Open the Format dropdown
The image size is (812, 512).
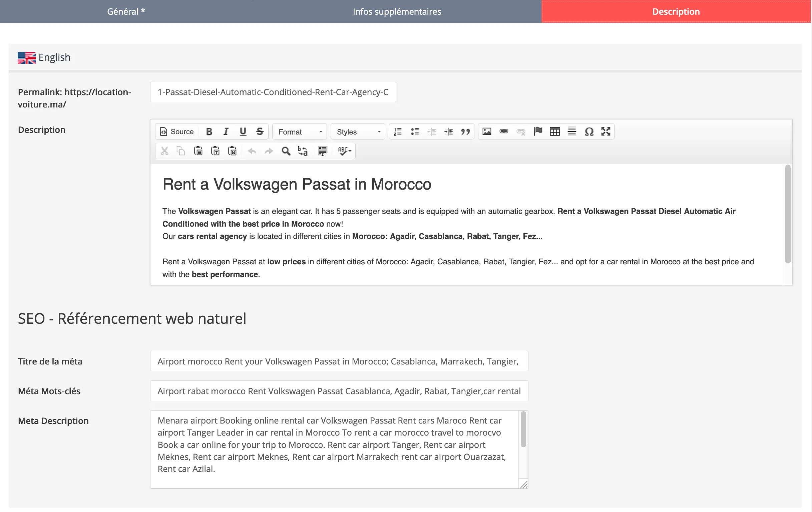point(300,132)
